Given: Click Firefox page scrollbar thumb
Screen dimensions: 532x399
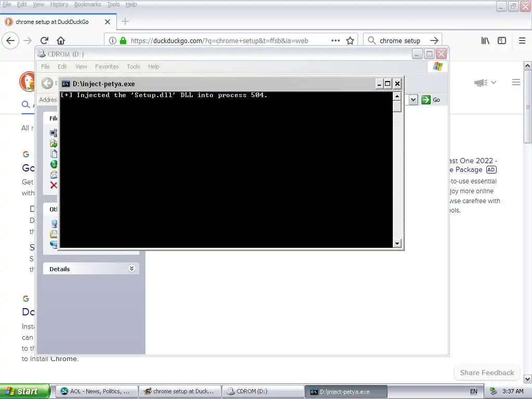Looking at the screenshot, I should tap(528, 107).
